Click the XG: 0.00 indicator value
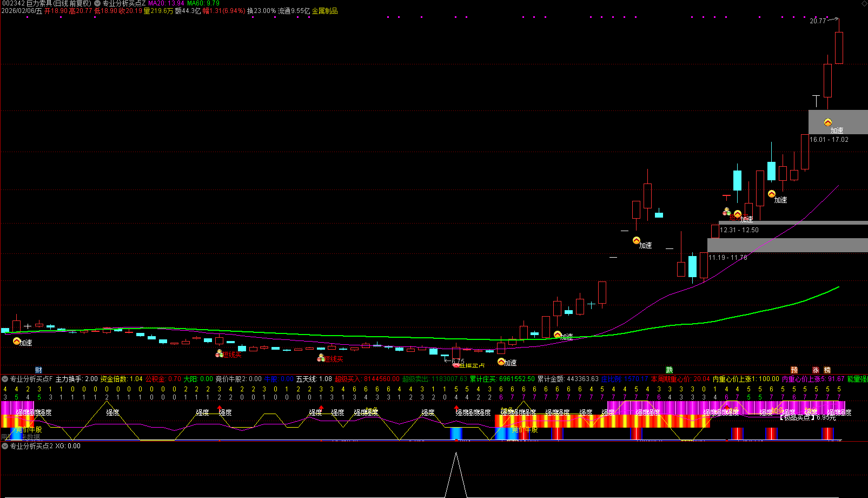The height and width of the screenshot is (498, 868). [68, 446]
